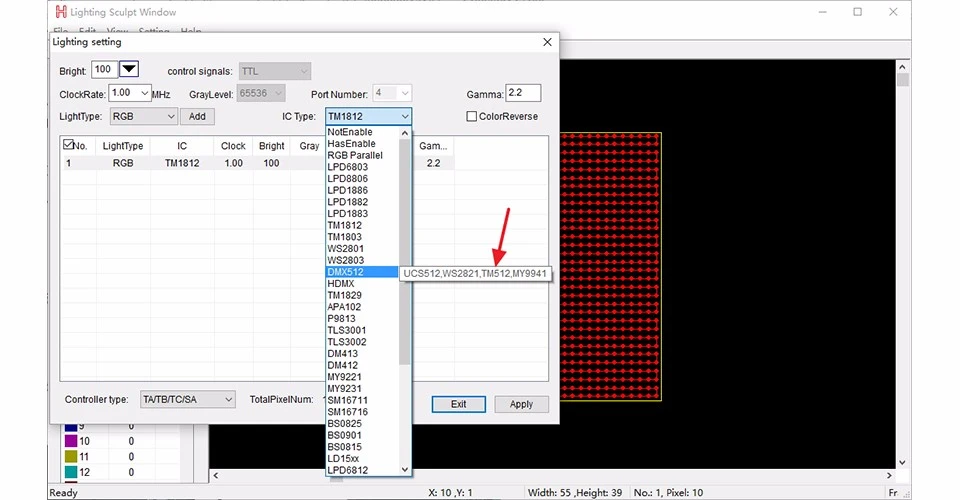
Task: Click the IC column header
Action: 182,146
